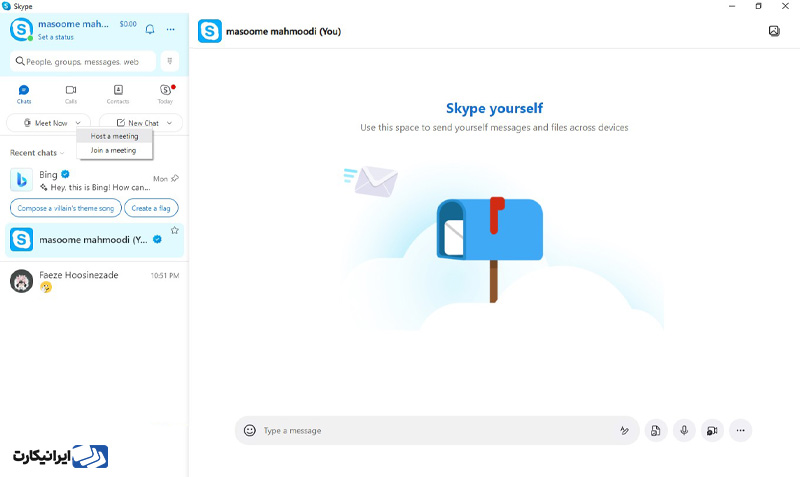Click the pin icon on the Bing chat
Viewport: 800px width, 477px height.
[x=175, y=178]
